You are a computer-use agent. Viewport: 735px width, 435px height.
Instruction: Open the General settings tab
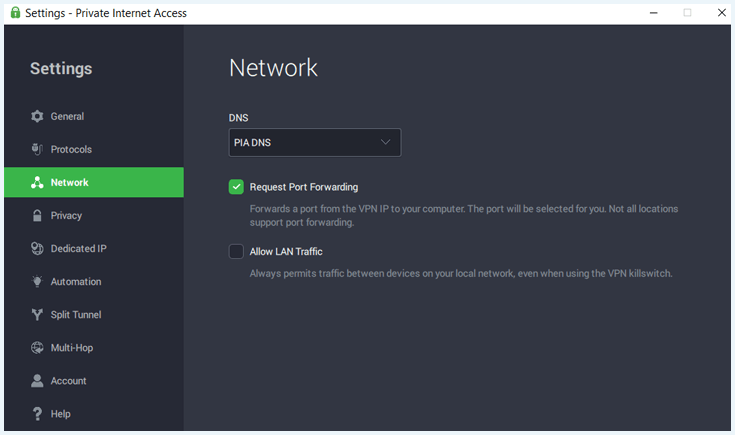pos(94,116)
